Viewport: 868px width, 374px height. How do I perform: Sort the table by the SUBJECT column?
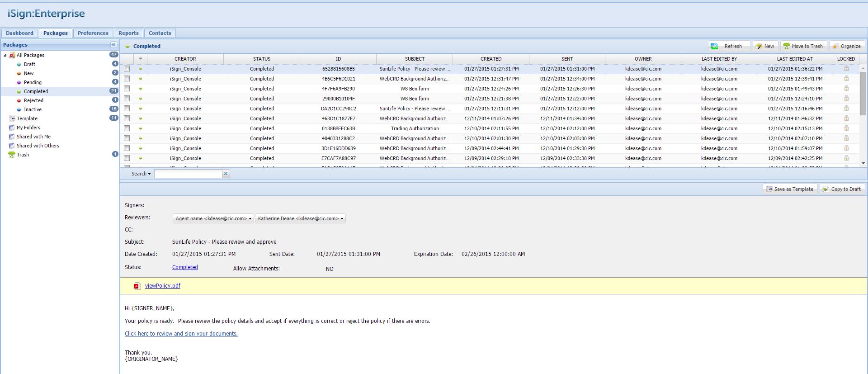coord(415,59)
